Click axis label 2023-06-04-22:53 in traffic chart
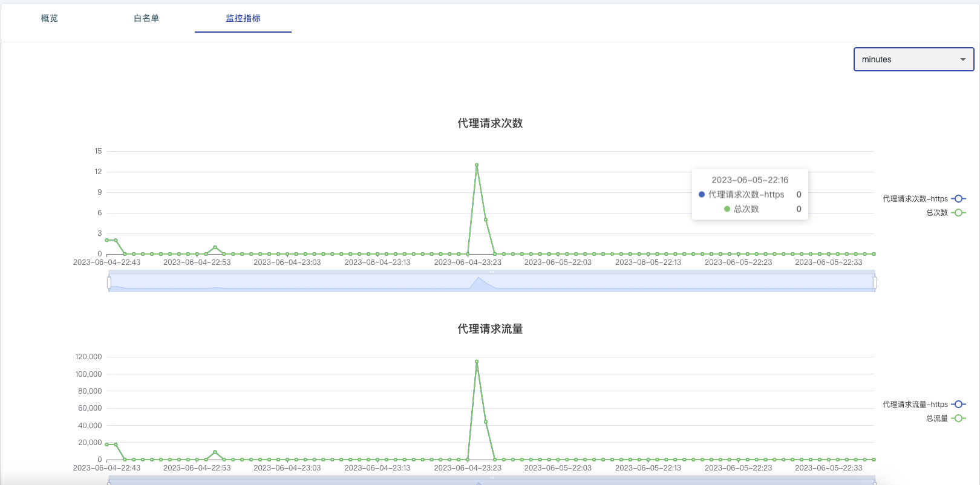 pos(197,467)
